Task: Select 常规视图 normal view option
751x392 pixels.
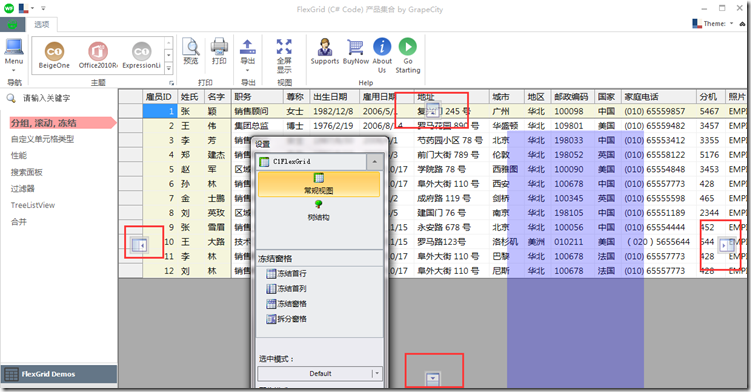Action: [319, 184]
